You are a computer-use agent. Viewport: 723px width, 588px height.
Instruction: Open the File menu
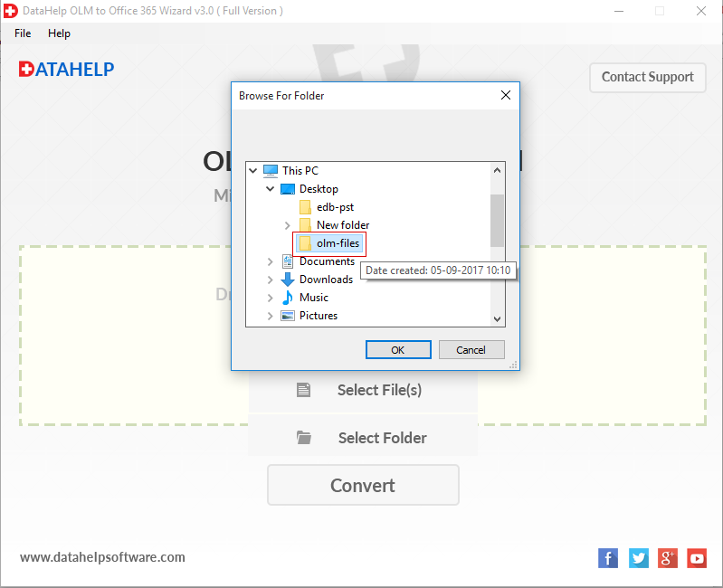click(x=23, y=33)
